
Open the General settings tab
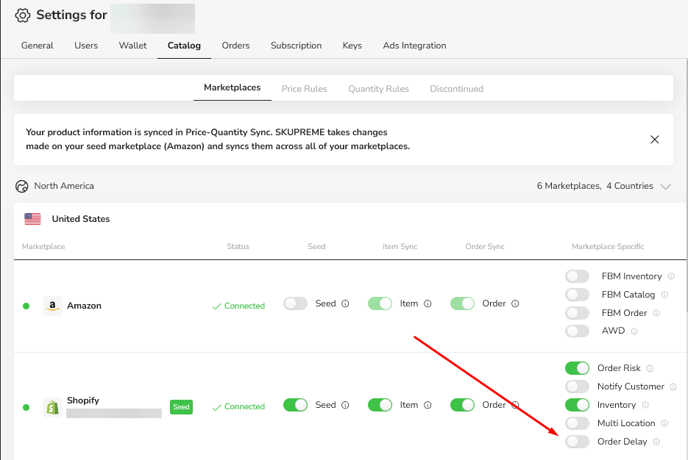pyautogui.click(x=37, y=46)
